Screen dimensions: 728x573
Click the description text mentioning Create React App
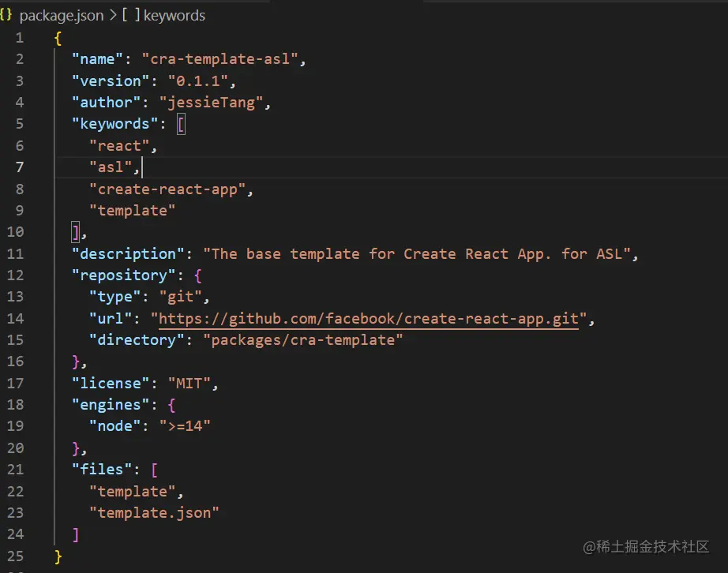(x=417, y=254)
